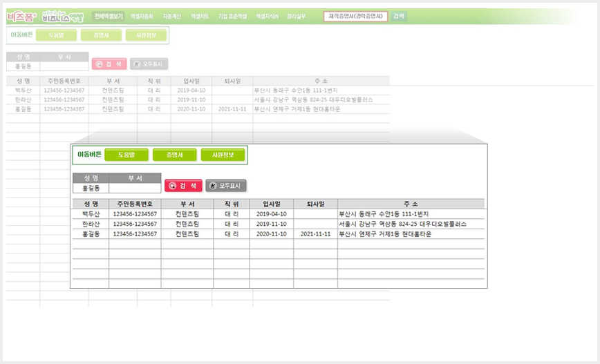This screenshot has height=364, width=600.
Task: Click 도움말 button in the enlarged panel
Action: [126, 155]
